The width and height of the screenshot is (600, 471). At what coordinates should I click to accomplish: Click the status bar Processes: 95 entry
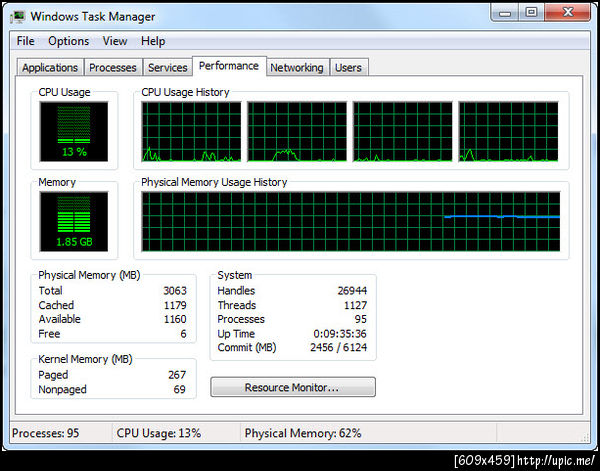point(46,433)
